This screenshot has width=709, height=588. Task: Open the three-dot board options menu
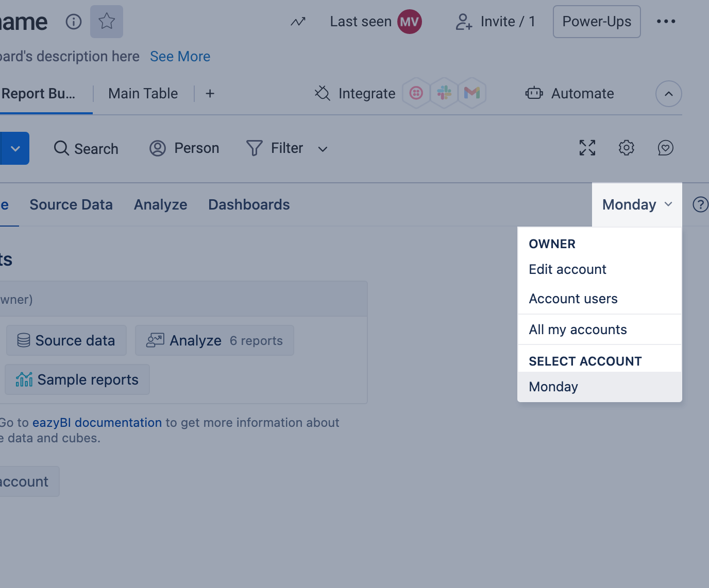[666, 22]
